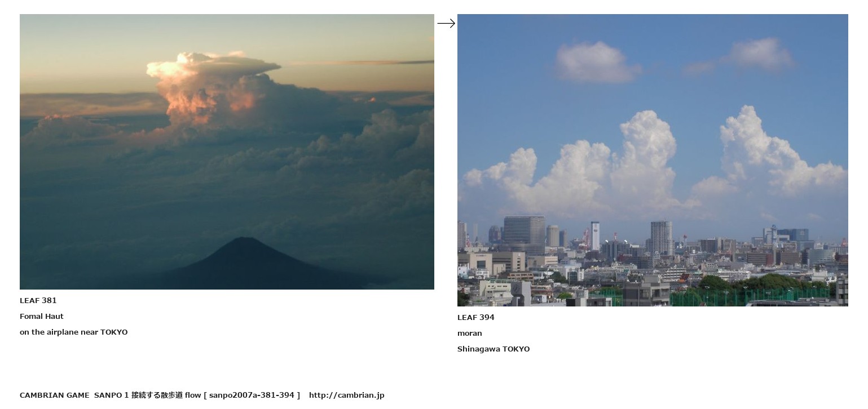Select the LEAF 381 caption
The height and width of the screenshot is (409, 868).
tap(38, 300)
